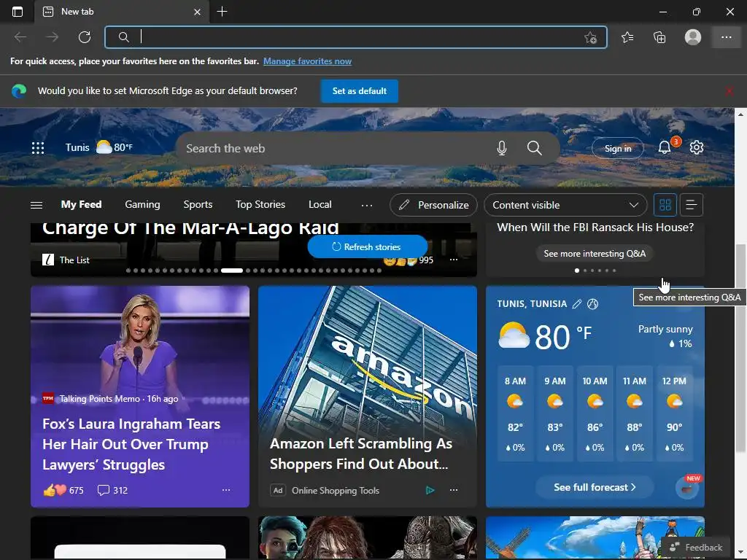
Task: Switch to grid layout view
Action: click(x=665, y=205)
